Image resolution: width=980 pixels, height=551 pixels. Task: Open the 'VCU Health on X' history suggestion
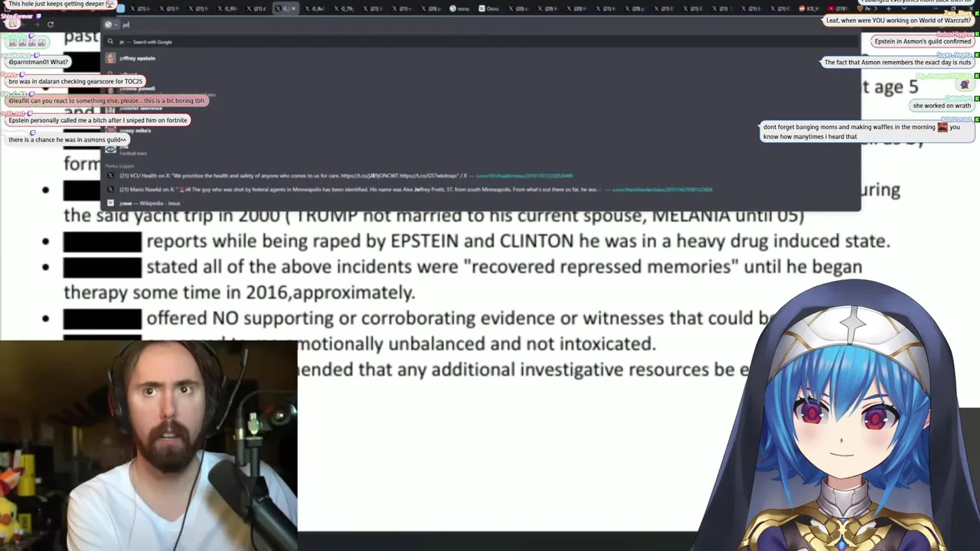coord(481,176)
